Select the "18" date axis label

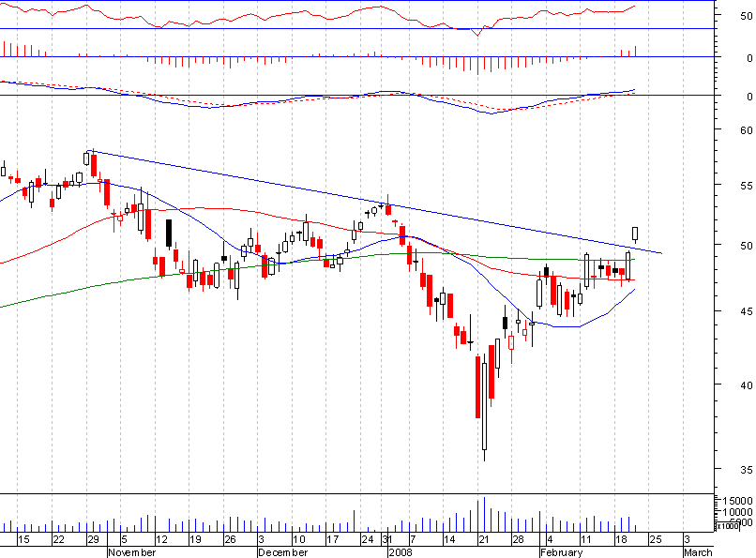coord(621,539)
